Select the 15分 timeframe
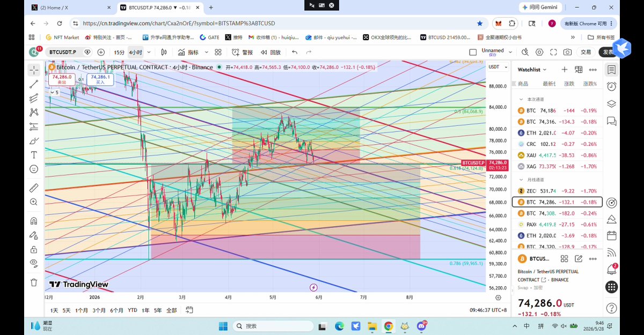644x335 pixels. [x=119, y=52]
